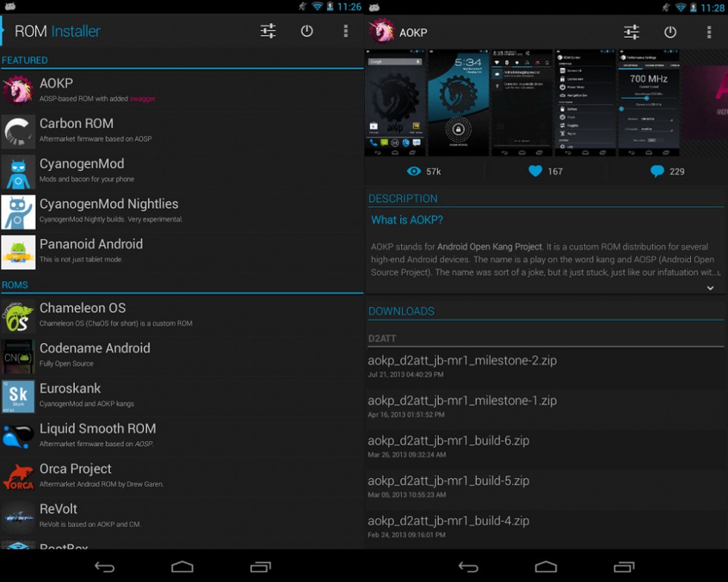Viewport: 728px width, 582px height.
Task: Open the 5:34 lockscreen screenshot thumbnail
Action: [458, 102]
